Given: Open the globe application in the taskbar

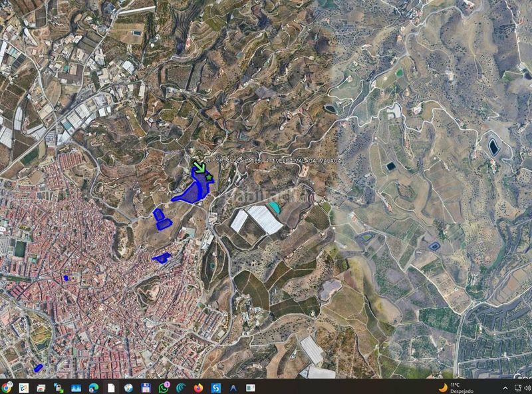Looking at the screenshot, I should [x=128, y=387].
